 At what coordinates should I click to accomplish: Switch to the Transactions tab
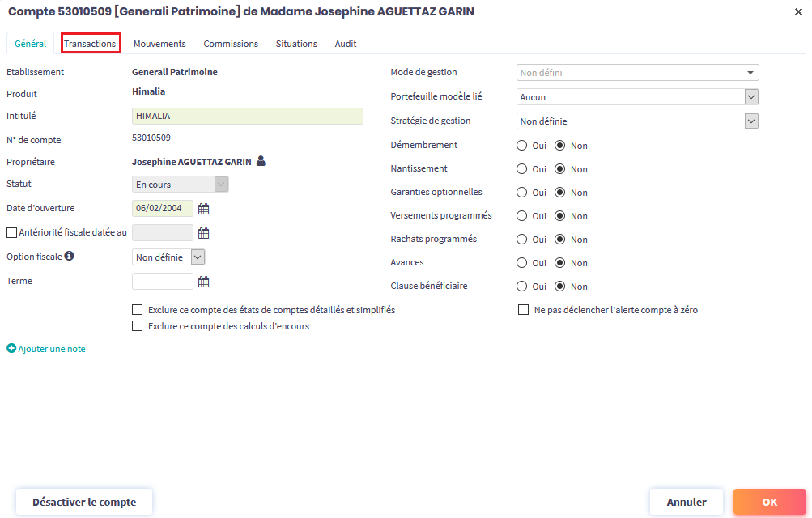pos(91,44)
